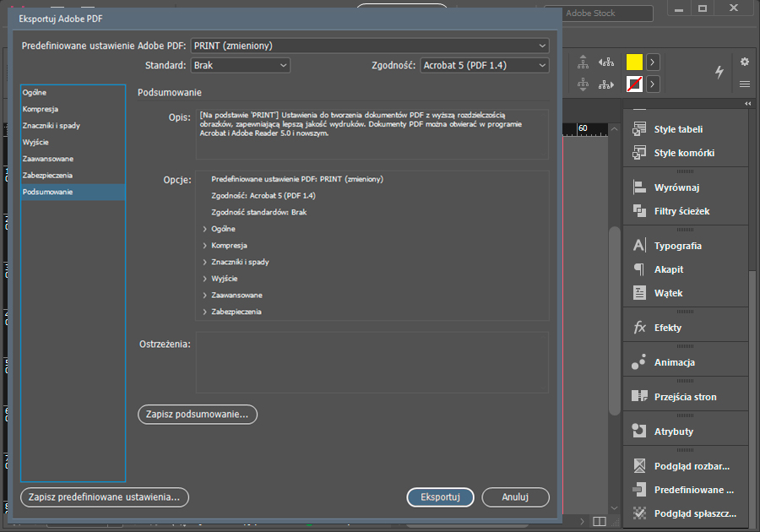
Task: Open fill color options arrow beside yellow swatch
Action: (x=653, y=62)
